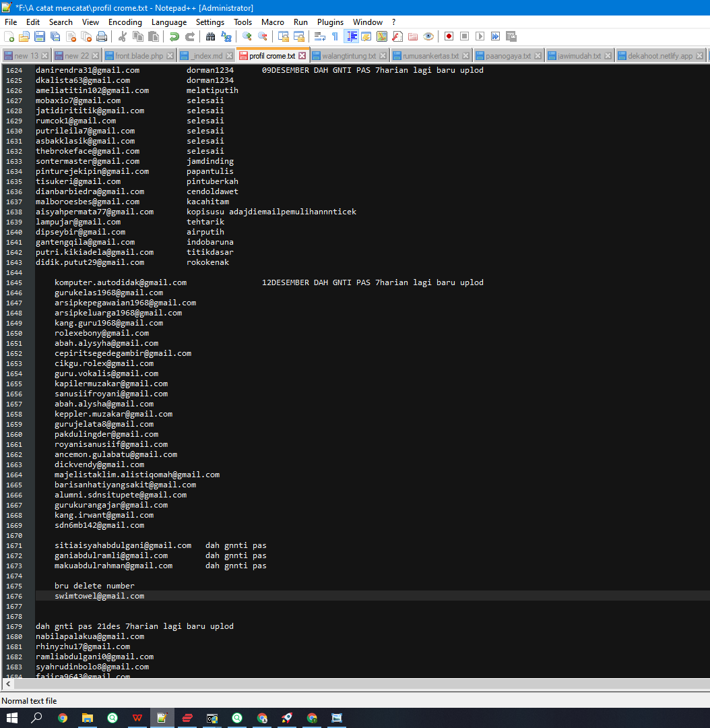The height and width of the screenshot is (728, 710).
Task: Click the taskbar Search magnifier icon
Action: (36, 718)
